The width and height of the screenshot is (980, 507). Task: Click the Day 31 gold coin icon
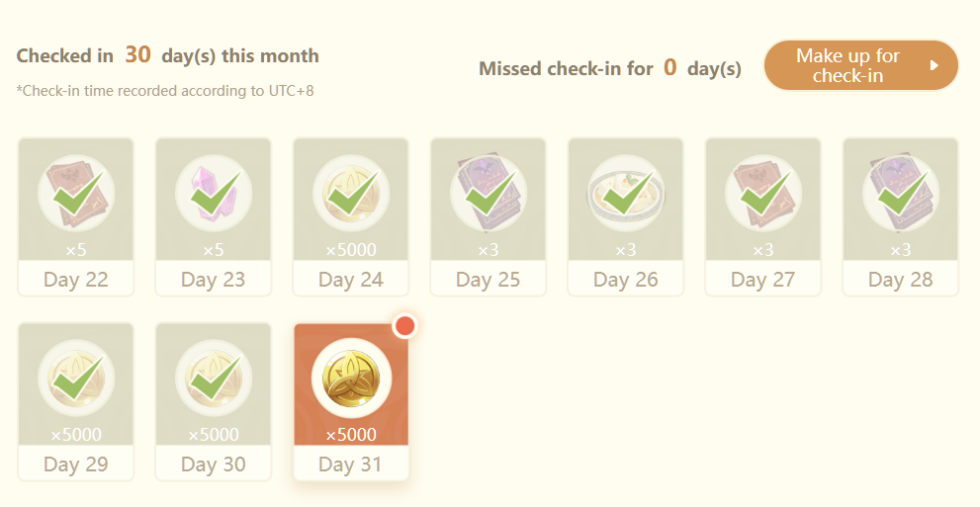click(351, 379)
